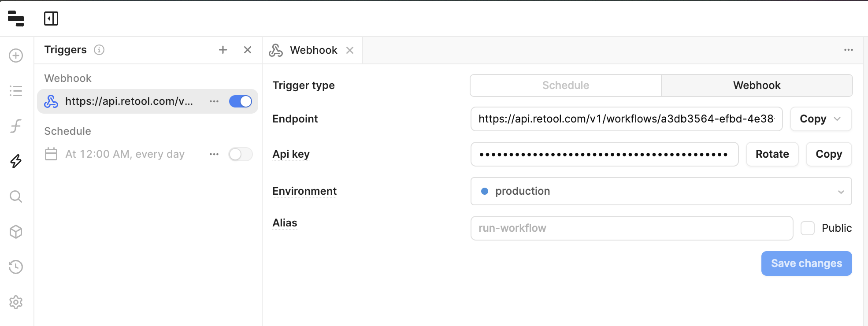Enable the webhook trigger toggle

coord(241,101)
